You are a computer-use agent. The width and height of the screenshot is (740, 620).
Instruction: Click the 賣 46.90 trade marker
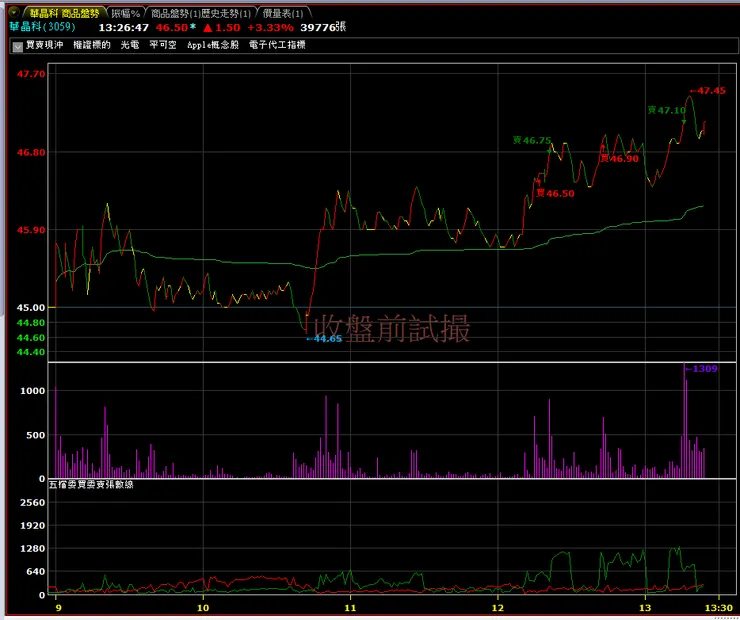(x=619, y=159)
